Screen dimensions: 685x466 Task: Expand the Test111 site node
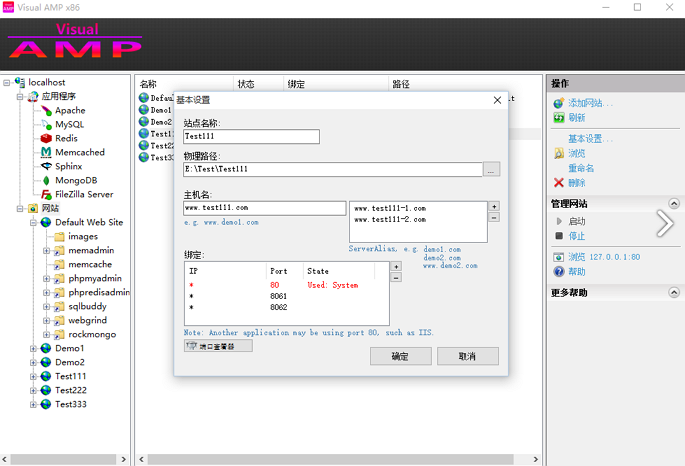[x=33, y=376]
